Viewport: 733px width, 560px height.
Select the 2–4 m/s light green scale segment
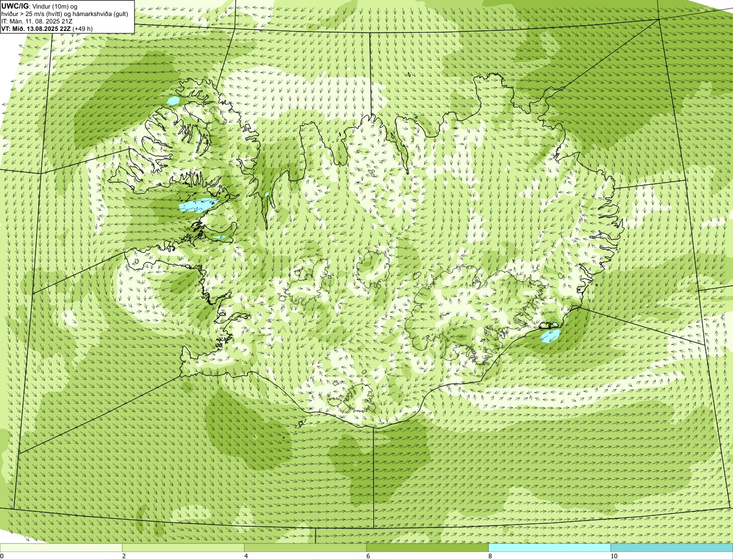(x=183, y=547)
